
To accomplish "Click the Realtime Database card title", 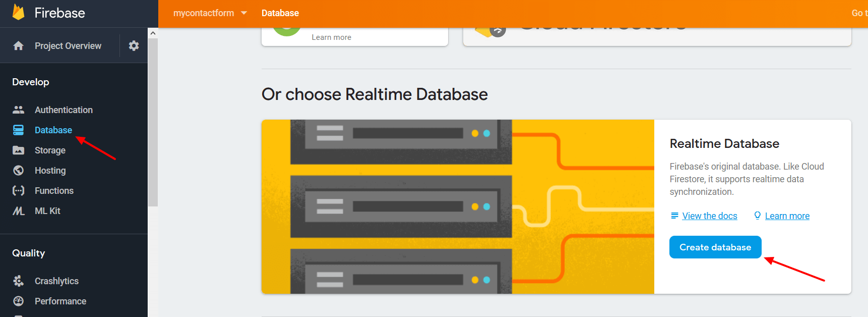I will click(x=724, y=144).
